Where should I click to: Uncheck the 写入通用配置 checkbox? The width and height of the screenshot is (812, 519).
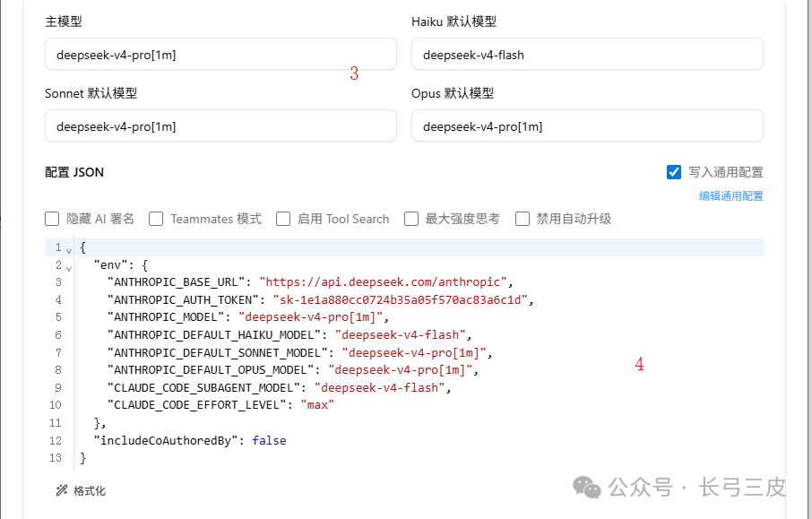tap(674, 172)
